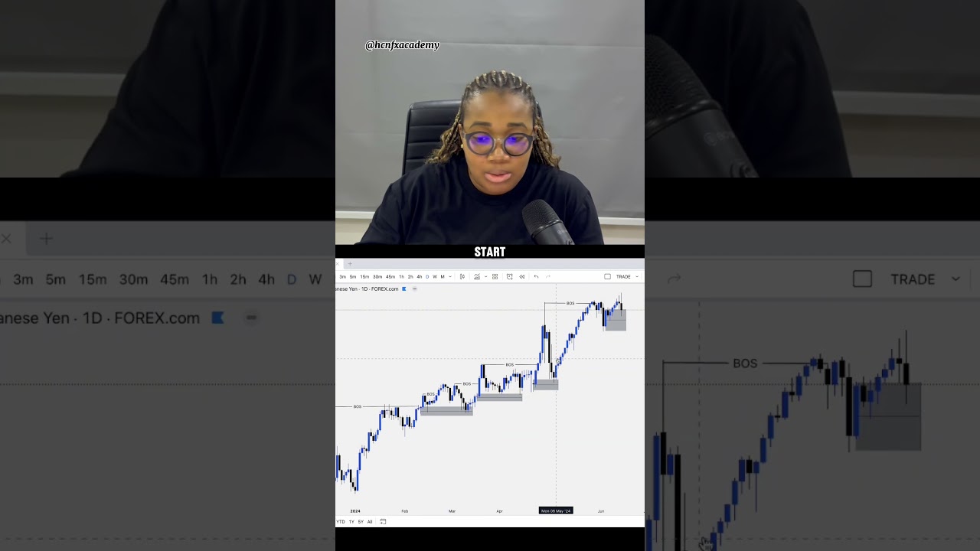Open the candlestick chart type icon
Image resolution: width=980 pixels, height=551 pixels.
point(462,276)
